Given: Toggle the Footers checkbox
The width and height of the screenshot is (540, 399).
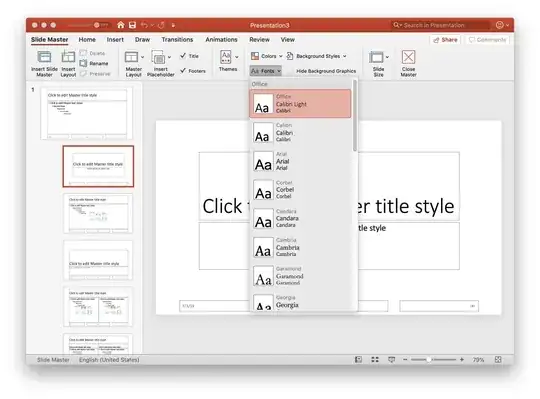Looking at the screenshot, I should click(183, 71).
